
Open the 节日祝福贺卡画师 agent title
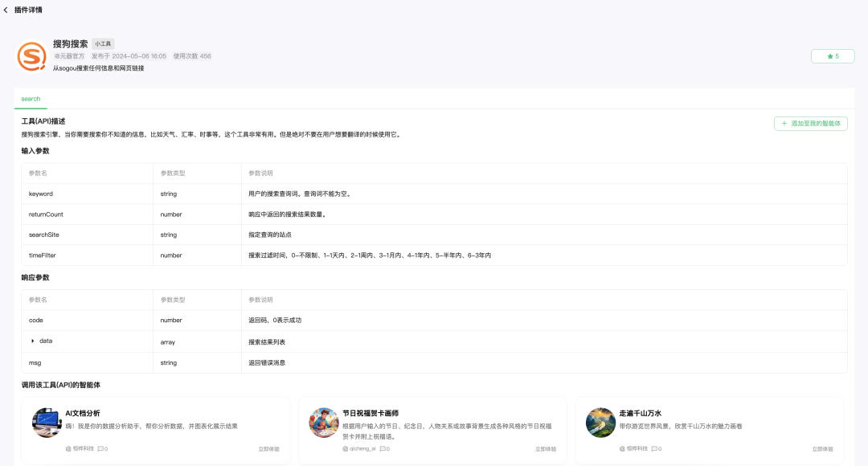371,413
